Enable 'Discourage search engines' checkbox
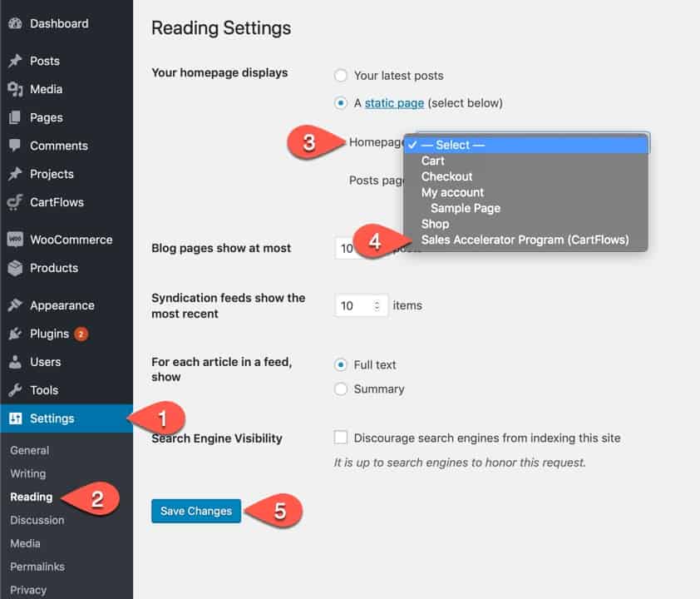 [x=341, y=438]
